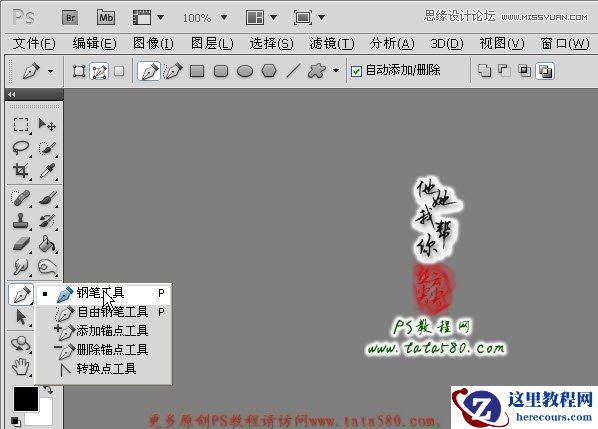Viewport: 598px width, 429px height.
Task: Select subtract from path area mode
Action: click(504, 71)
